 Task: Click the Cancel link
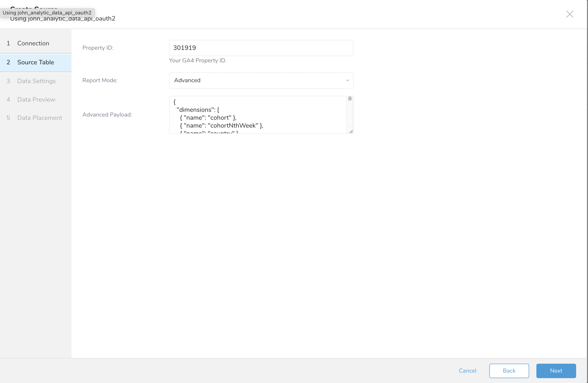click(467, 371)
